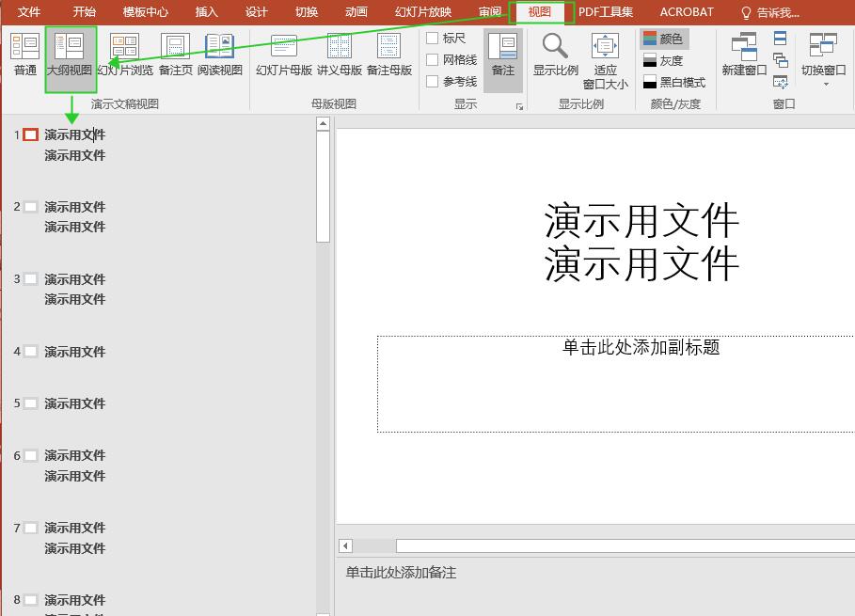Screen dimensions: 855x616
Task: Open the Transitions (切换) tab
Action: pyautogui.click(x=307, y=12)
